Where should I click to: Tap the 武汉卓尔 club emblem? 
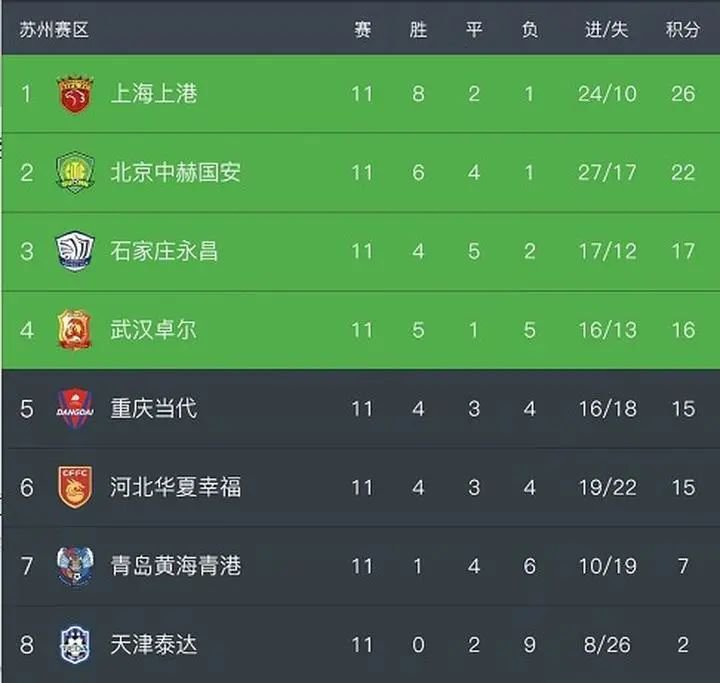[75, 330]
